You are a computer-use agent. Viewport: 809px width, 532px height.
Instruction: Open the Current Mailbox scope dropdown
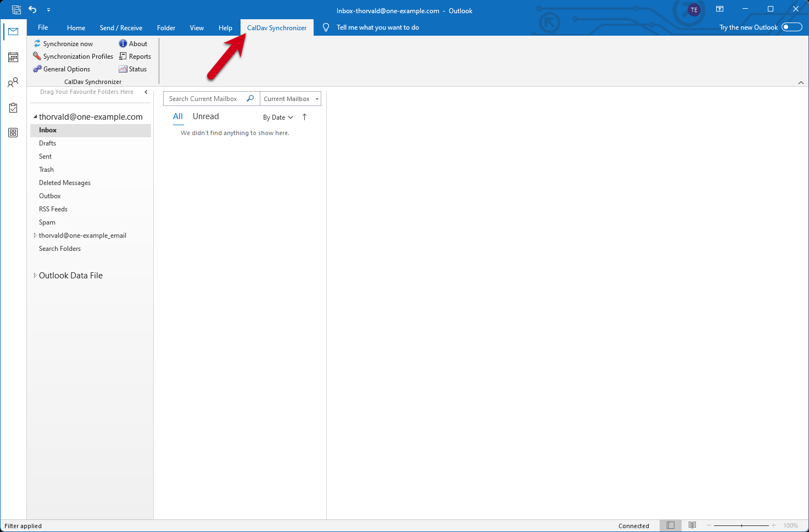coord(291,99)
